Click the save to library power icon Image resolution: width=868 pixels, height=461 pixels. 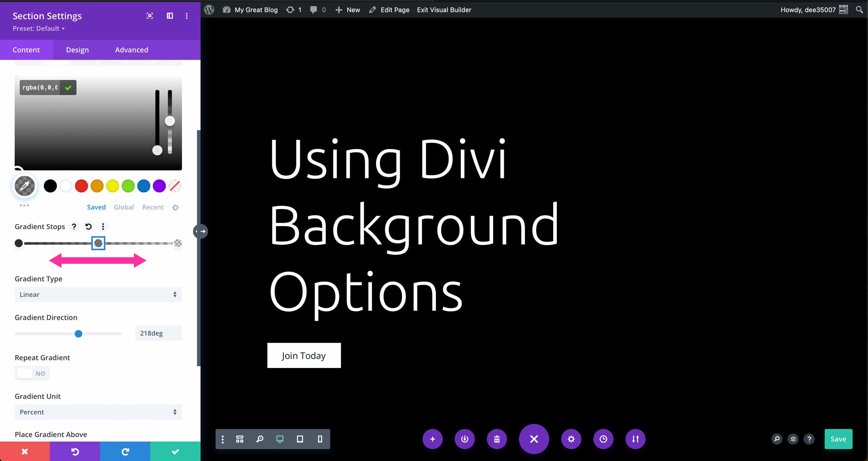(x=465, y=439)
